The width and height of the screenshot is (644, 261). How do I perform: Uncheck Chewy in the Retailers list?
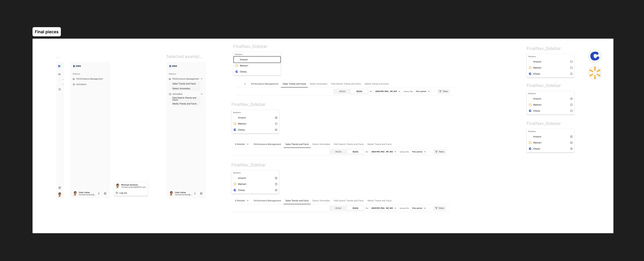(x=276, y=130)
